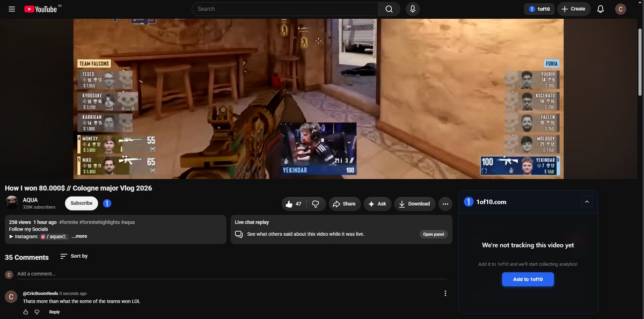Screen dimensions: 644x319
Task: Click the Search input field
Action: tap(285, 9)
